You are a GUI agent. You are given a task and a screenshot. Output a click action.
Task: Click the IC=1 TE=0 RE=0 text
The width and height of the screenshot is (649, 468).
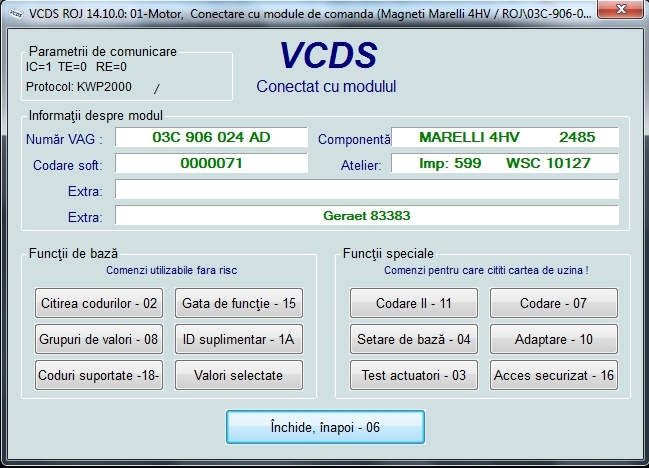(x=76, y=67)
